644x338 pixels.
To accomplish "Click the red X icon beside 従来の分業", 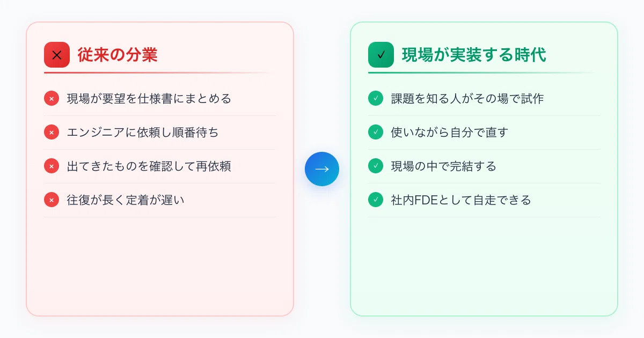I will (57, 55).
